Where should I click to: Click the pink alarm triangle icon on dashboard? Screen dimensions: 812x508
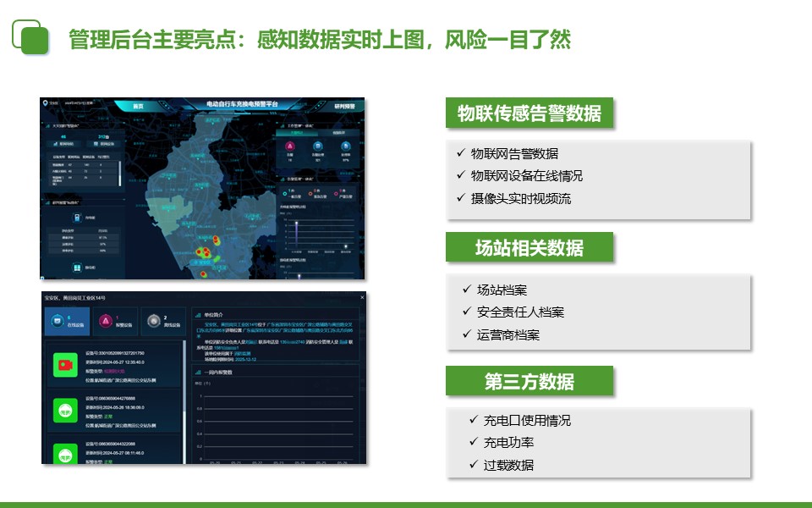pos(290,146)
